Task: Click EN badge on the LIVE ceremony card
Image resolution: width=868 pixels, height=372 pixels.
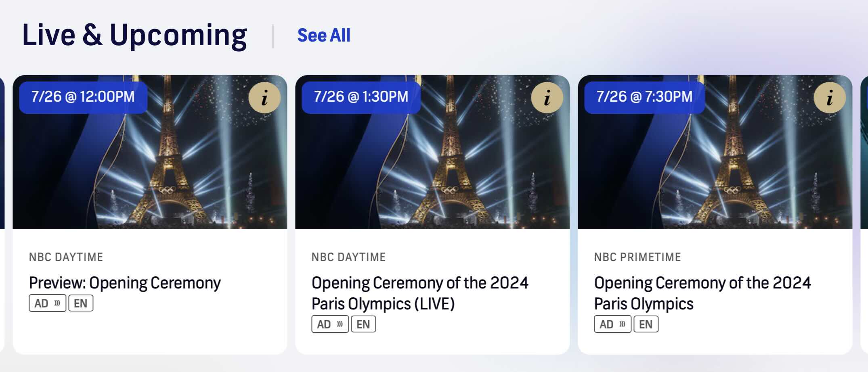Action: pyautogui.click(x=363, y=324)
